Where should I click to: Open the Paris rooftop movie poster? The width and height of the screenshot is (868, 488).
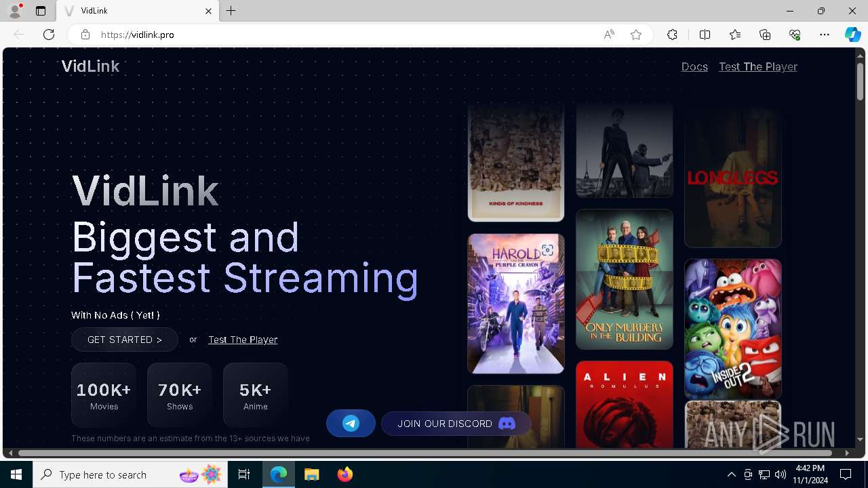(625, 150)
